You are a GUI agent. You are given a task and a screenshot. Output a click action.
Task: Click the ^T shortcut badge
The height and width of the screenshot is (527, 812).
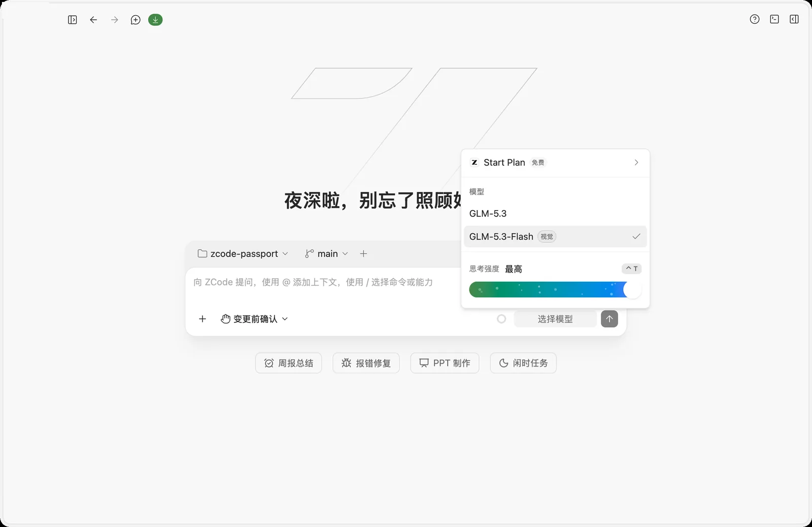point(631,269)
